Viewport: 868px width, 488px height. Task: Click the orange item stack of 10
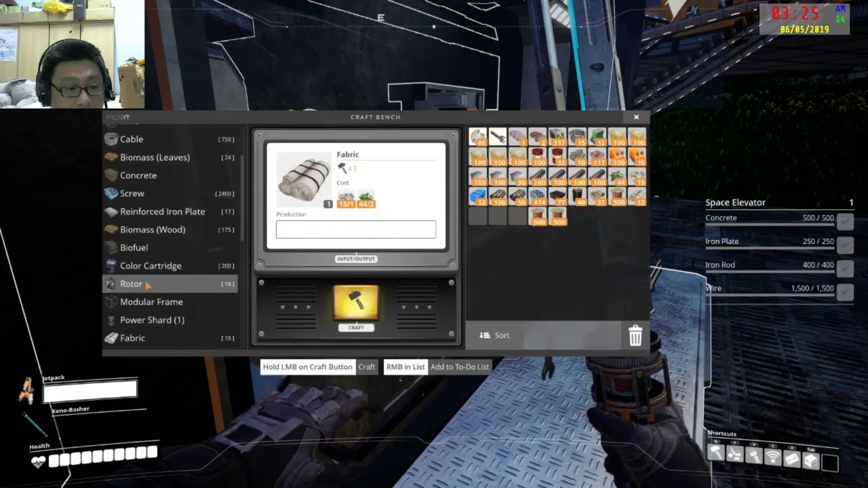coord(637,157)
